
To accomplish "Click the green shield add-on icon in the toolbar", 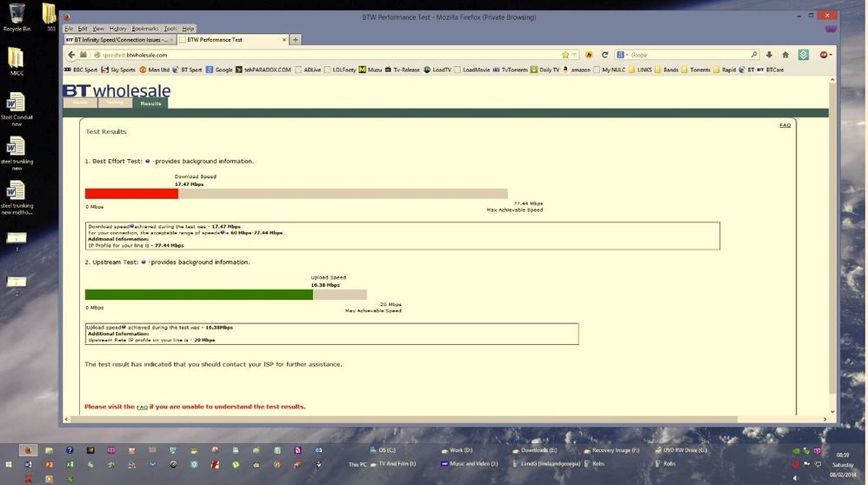I will coord(804,54).
